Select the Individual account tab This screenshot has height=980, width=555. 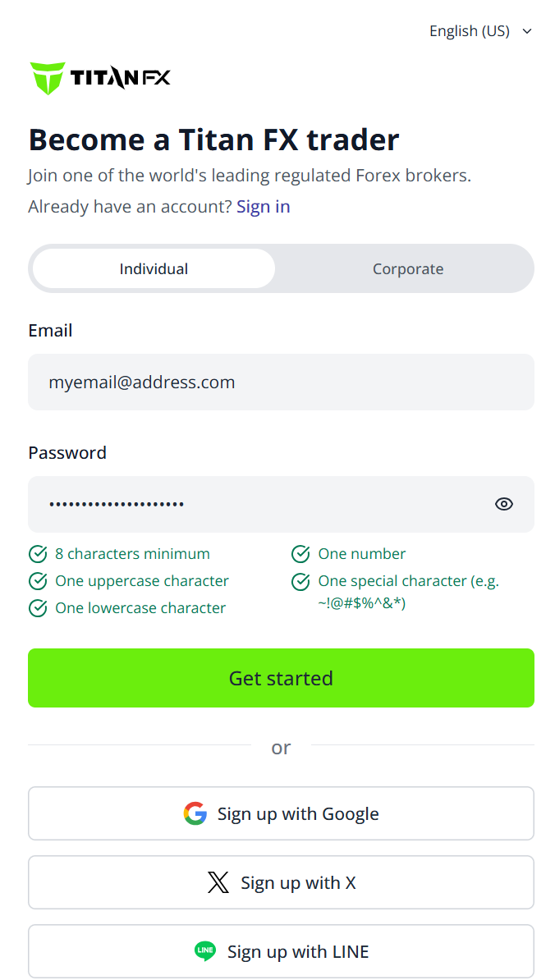pos(154,268)
